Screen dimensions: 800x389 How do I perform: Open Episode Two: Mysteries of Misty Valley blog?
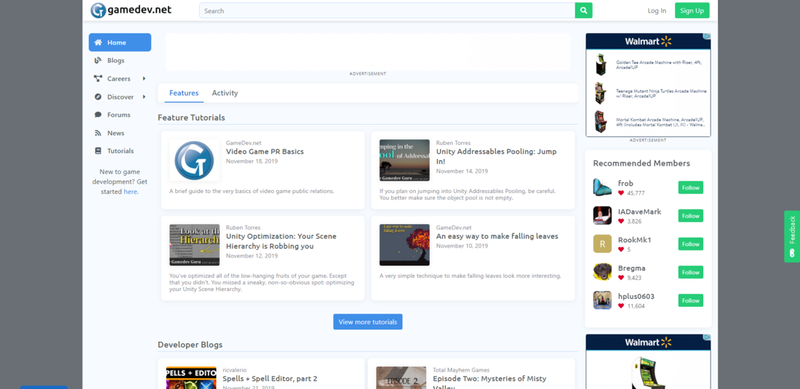489,382
